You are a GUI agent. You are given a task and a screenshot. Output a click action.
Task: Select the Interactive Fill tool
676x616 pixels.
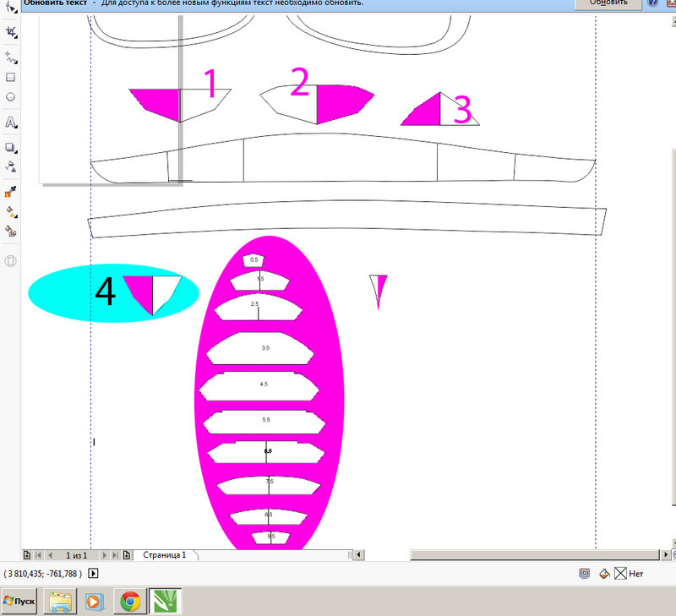click(10, 211)
